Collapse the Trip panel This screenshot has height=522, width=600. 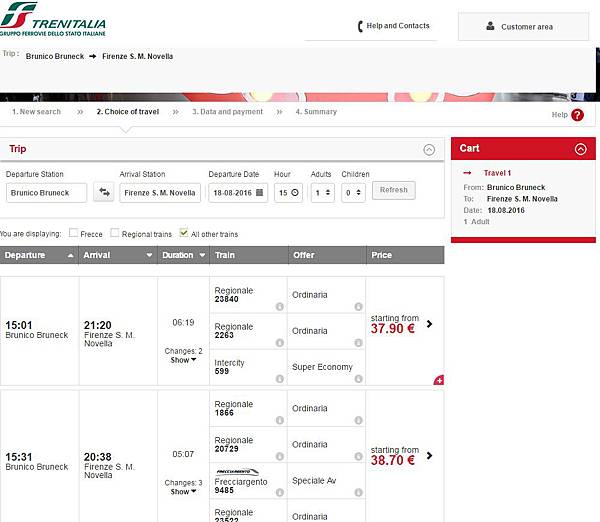pyautogui.click(x=429, y=150)
